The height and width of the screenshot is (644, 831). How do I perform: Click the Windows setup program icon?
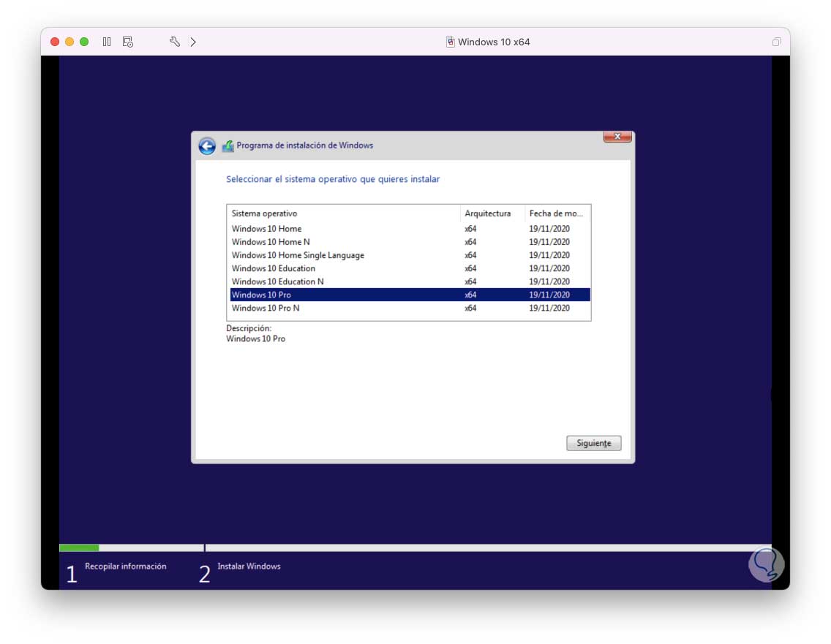click(x=228, y=145)
